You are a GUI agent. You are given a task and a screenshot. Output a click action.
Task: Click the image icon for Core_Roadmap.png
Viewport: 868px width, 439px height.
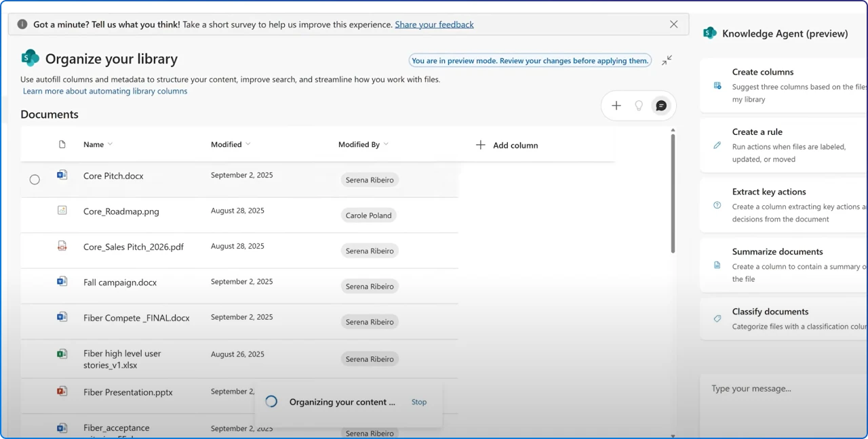[62, 211]
